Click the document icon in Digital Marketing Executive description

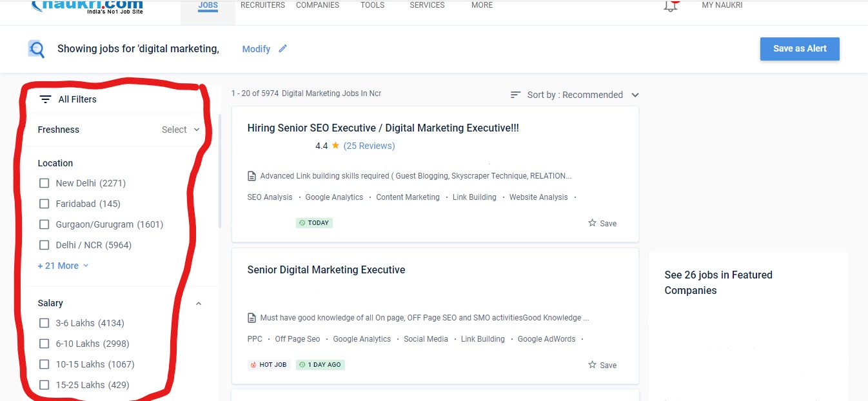[252, 318]
